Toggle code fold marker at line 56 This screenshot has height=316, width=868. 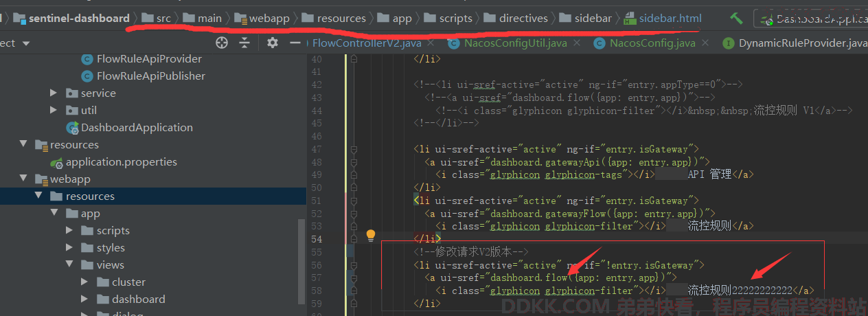point(354,265)
